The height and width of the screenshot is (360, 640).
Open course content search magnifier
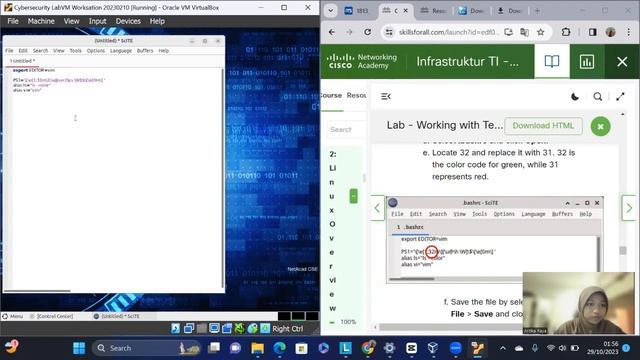598,97
